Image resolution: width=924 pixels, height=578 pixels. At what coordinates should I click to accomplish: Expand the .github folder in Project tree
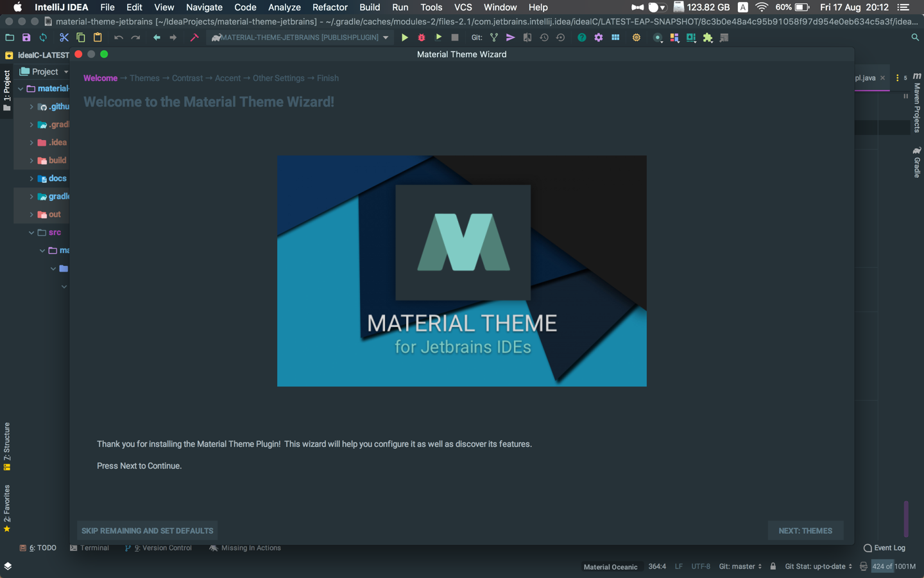click(x=31, y=107)
